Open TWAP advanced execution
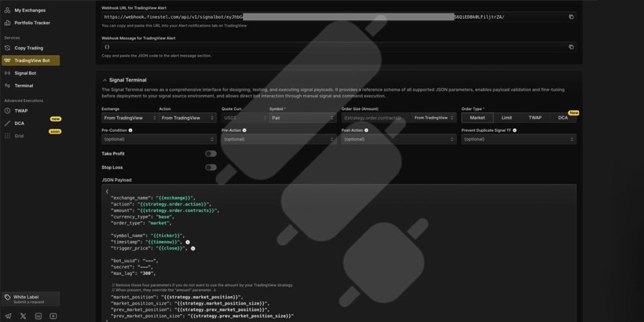Image resolution: width=644 pixels, height=322 pixels. [21, 111]
